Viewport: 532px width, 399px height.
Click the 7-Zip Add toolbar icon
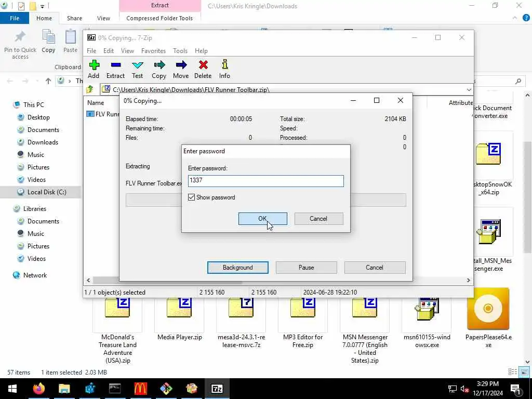coord(94,65)
